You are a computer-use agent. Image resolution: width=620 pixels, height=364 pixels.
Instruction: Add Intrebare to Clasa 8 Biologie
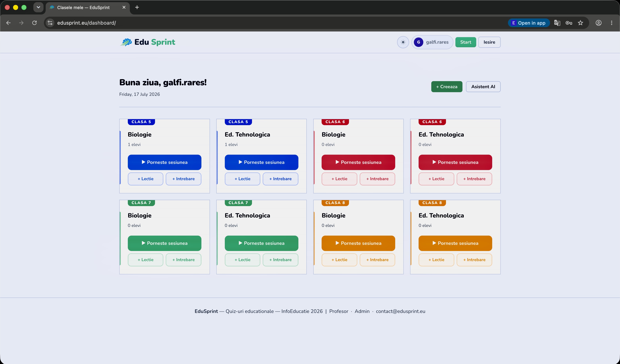click(x=377, y=260)
